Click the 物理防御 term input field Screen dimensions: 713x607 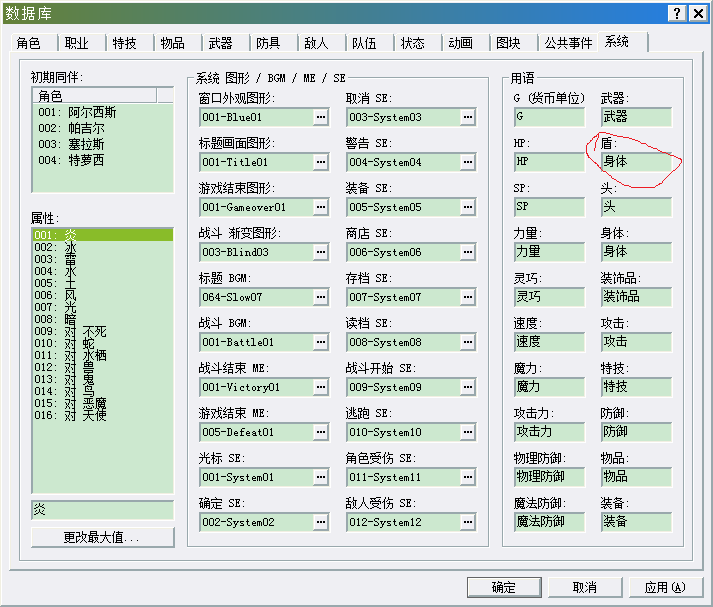(549, 477)
